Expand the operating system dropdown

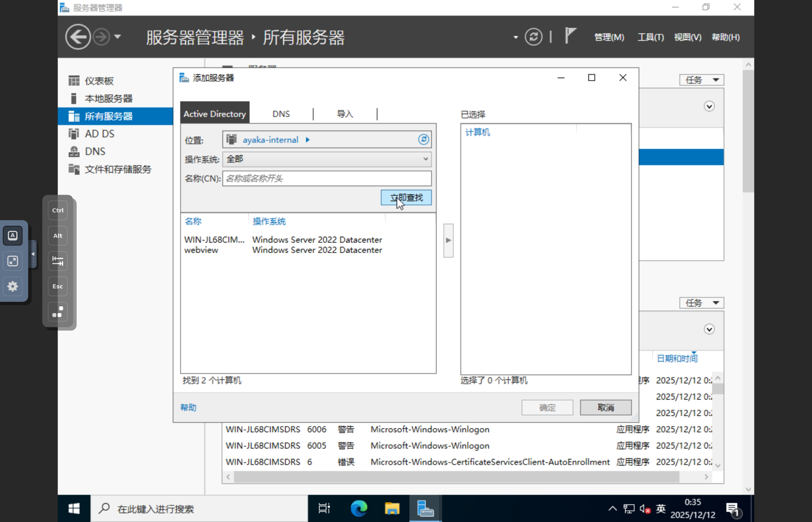click(x=425, y=159)
